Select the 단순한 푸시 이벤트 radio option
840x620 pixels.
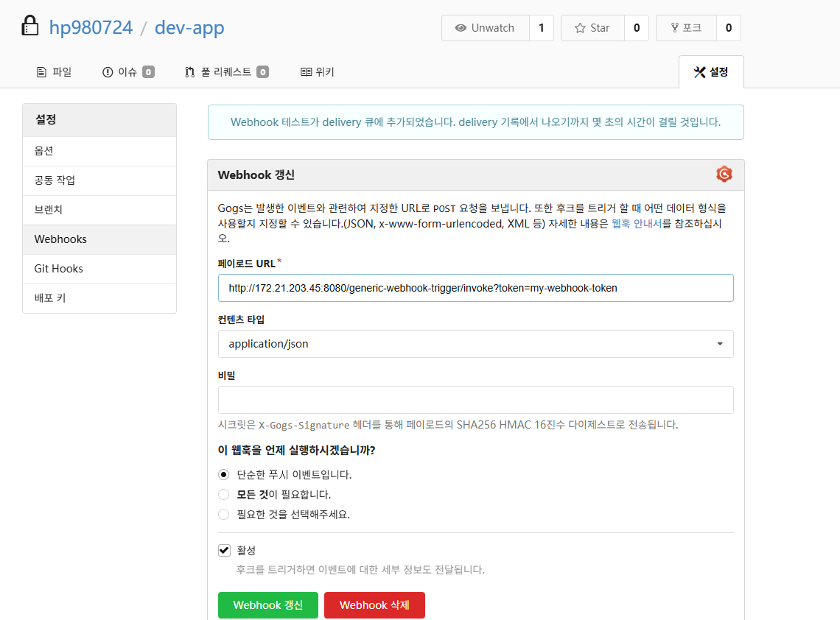(224, 474)
